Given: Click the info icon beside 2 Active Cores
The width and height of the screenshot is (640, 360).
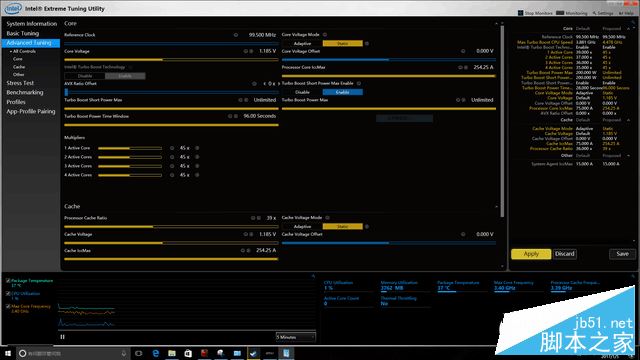Looking at the screenshot, I should click(x=172, y=157).
